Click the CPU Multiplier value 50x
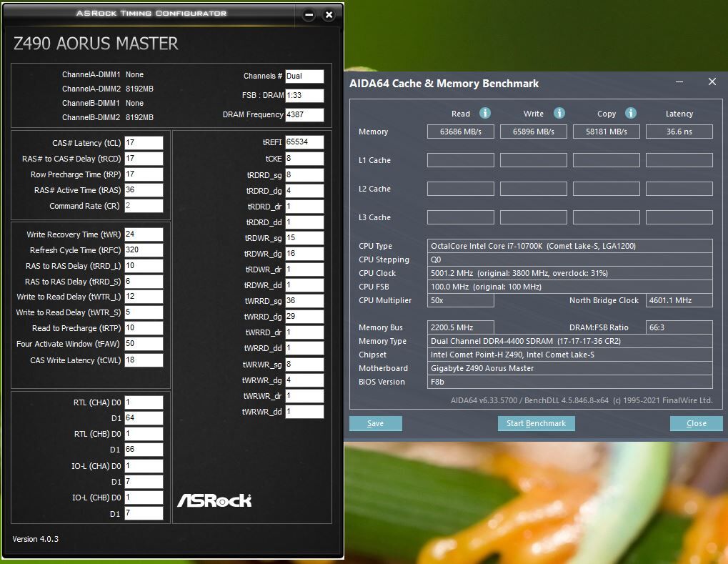The width and height of the screenshot is (728, 564). pyautogui.click(x=461, y=300)
